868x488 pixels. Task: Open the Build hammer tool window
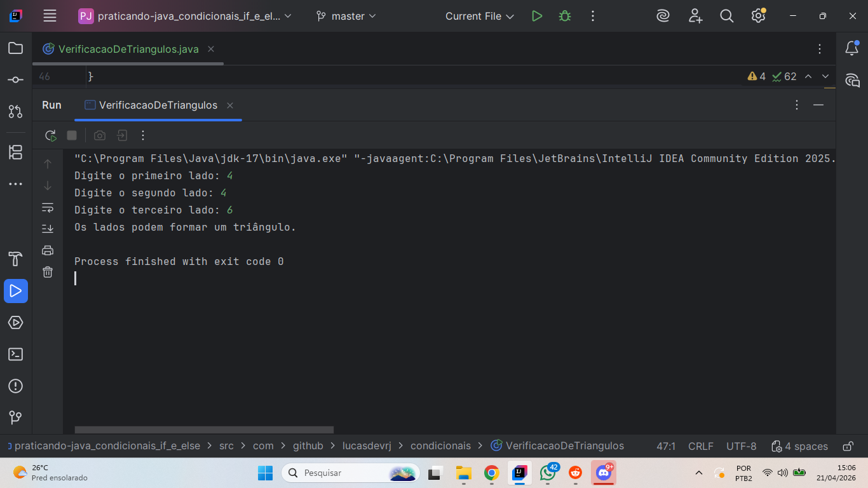pyautogui.click(x=16, y=259)
